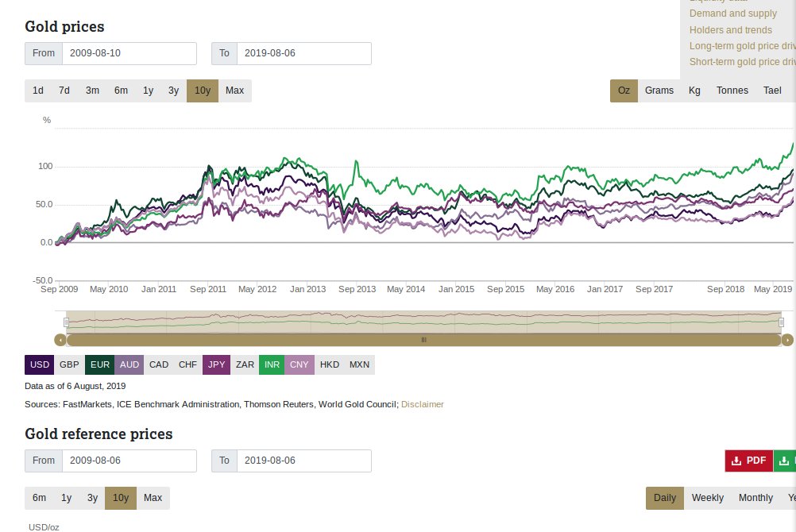Click left scroll arrow of chart navigator
This screenshot has width=796, height=532.
[x=60, y=340]
